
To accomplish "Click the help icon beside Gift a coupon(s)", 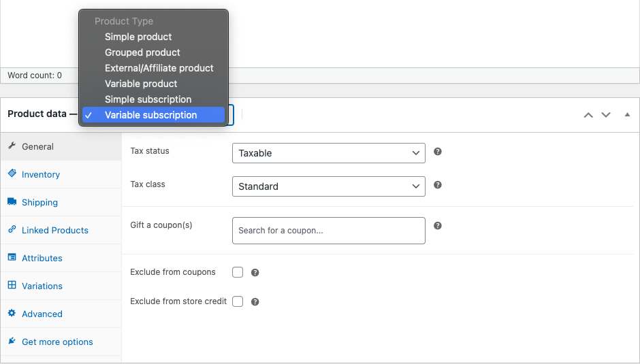I will click(x=438, y=226).
